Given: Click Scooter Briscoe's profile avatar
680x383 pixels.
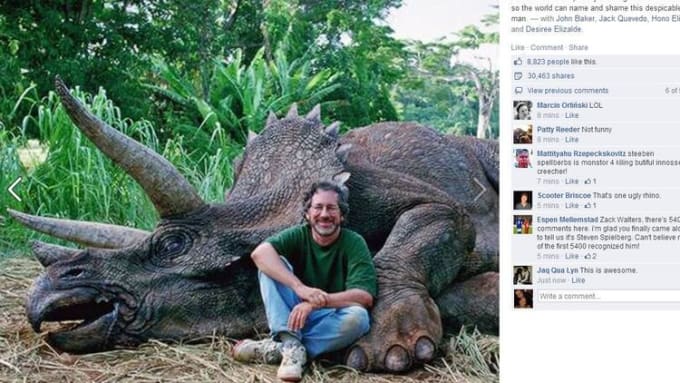Looking at the screenshot, I should (x=523, y=200).
